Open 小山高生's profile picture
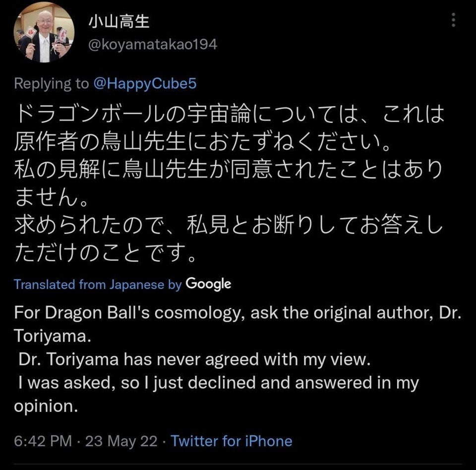Screen dimensions: 476x470 click(44, 32)
